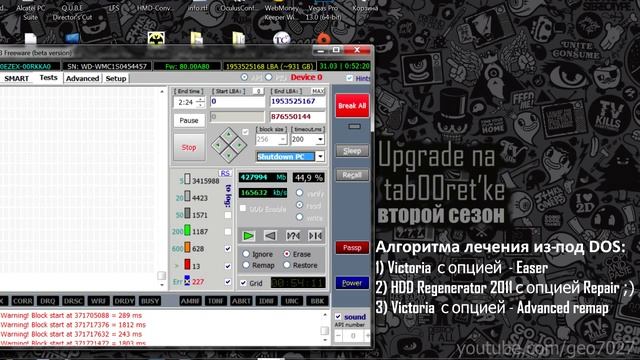640x360 pixels.
Task: Select the Remap radio option
Action: click(246, 265)
